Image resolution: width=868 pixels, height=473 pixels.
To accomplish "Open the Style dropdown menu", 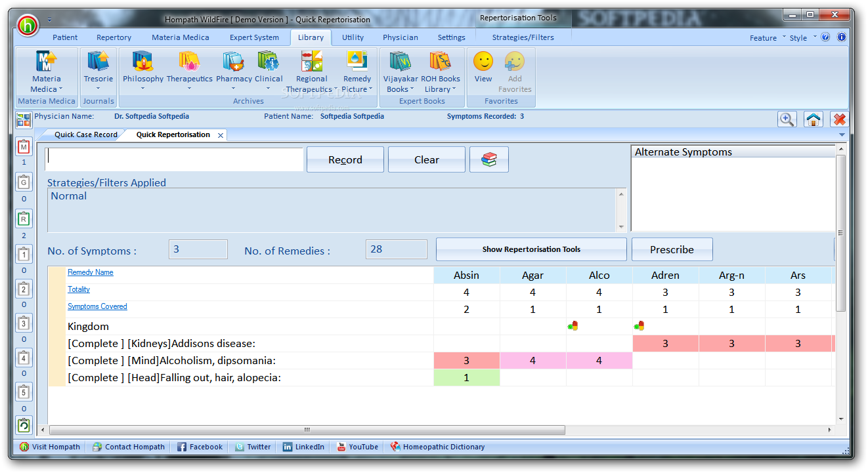I will click(x=803, y=37).
